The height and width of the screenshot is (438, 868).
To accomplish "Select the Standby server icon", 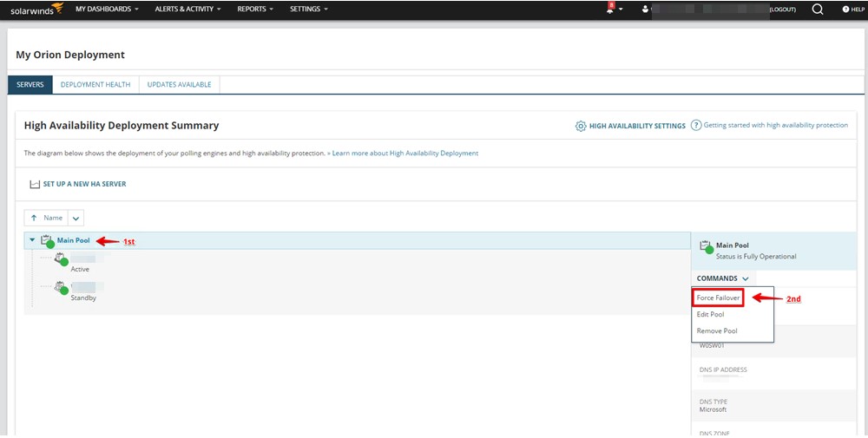I will (x=61, y=287).
